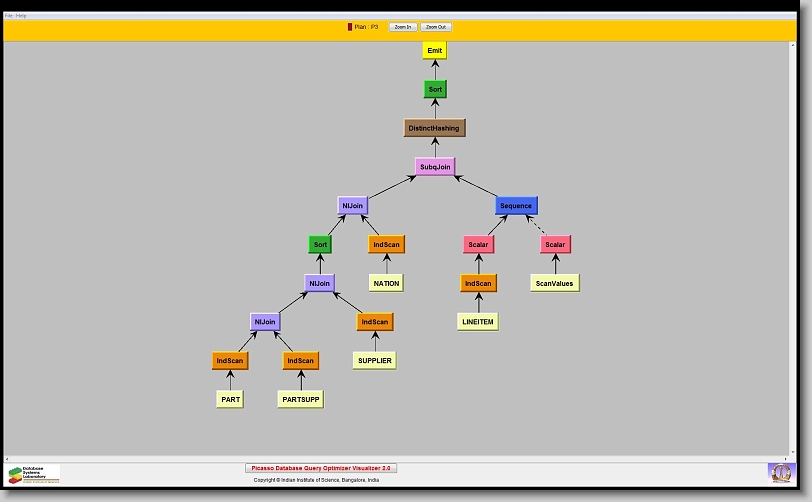Open the Help menu
Image resolution: width=812 pixels, height=502 pixels.
[x=21, y=16]
